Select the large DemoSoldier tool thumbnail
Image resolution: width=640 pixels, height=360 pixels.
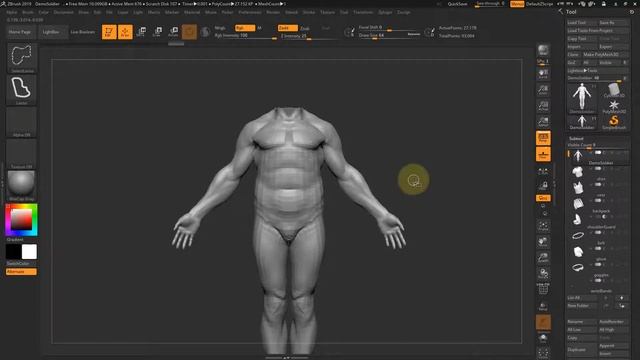(x=582, y=97)
